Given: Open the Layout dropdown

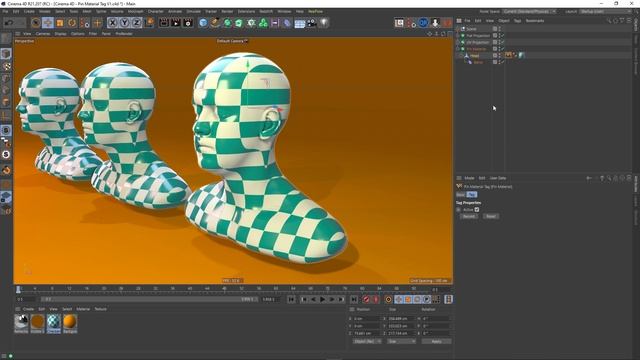Looking at the screenshot, I should click(606, 11).
